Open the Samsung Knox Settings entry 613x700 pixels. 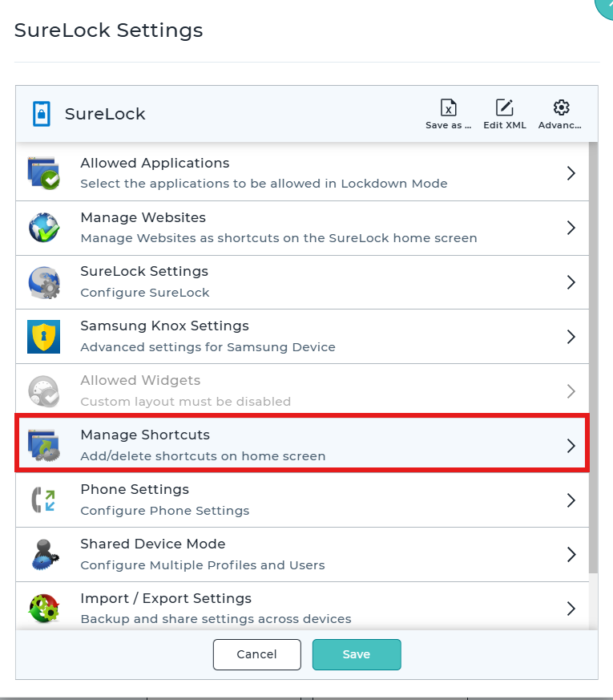tap(302, 337)
